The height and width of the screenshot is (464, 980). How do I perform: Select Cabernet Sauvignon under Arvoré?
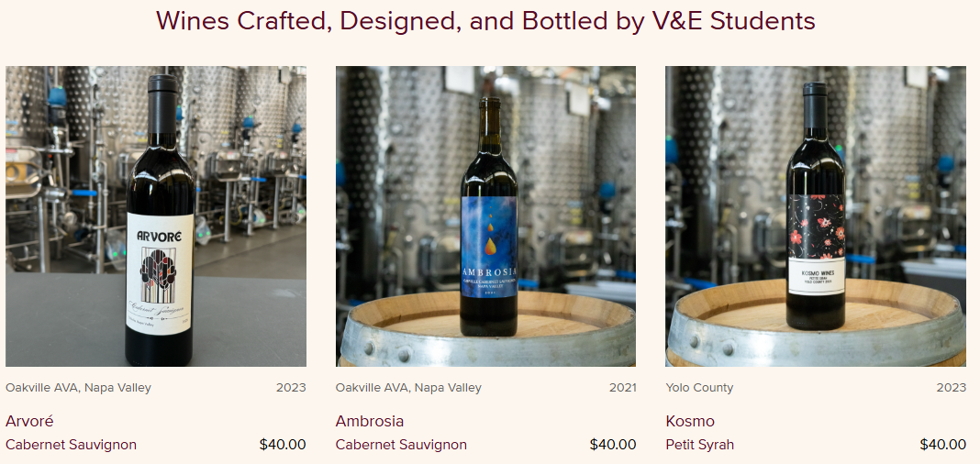[x=72, y=445]
